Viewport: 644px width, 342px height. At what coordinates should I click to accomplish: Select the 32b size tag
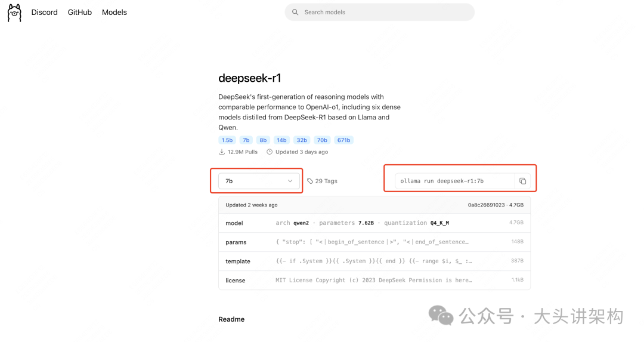point(302,140)
